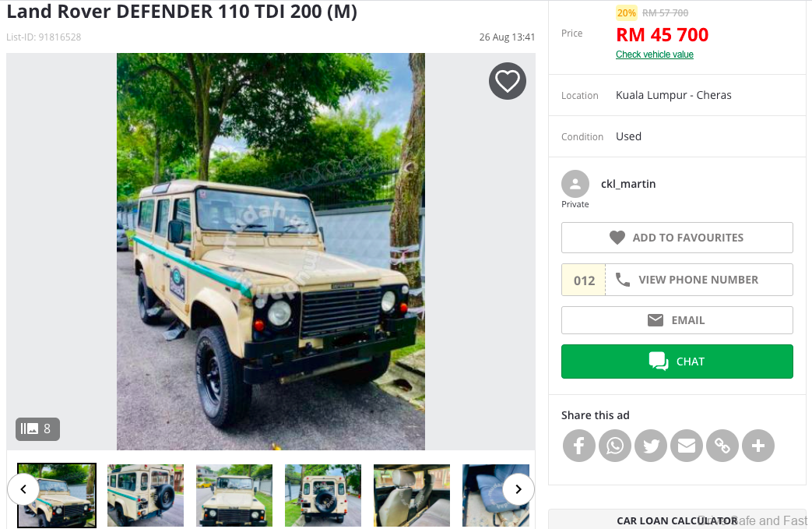The height and width of the screenshot is (529, 812).
Task: Click the Email seller button
Action: tap(677, 320)
